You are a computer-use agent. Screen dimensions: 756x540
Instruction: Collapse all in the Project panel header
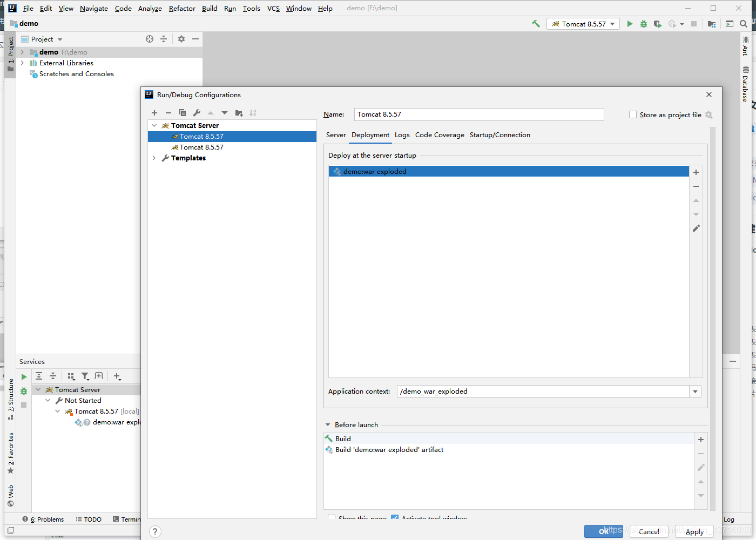[x=164, y=39]
